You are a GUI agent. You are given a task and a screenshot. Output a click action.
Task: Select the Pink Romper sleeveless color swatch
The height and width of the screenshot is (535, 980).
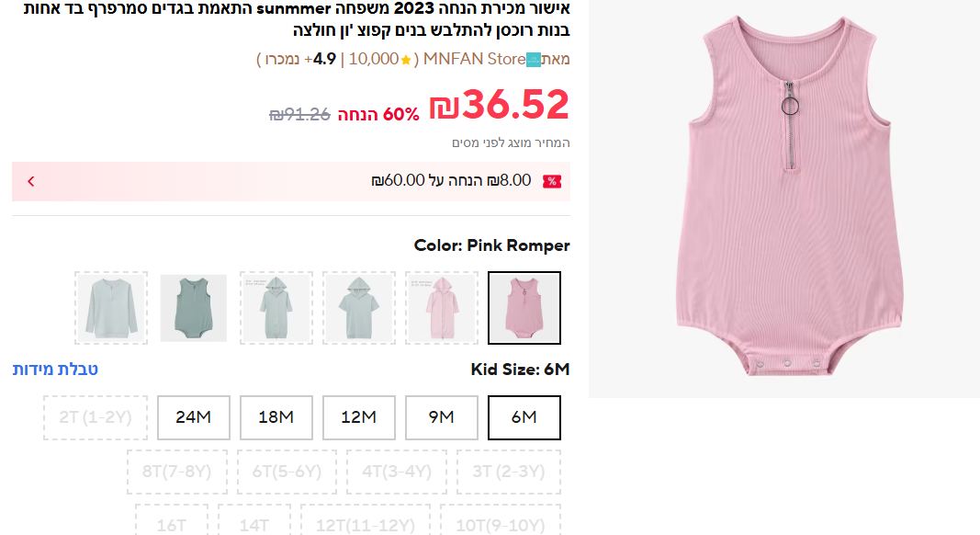[x=524, y=308]
